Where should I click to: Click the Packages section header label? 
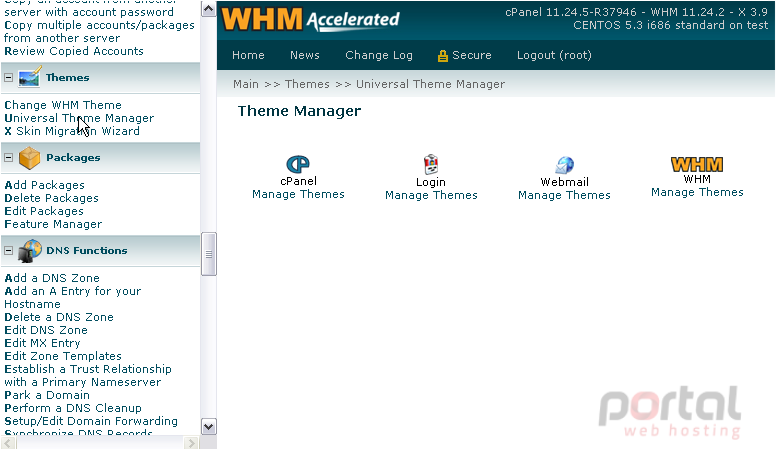pyautogui.click(x=73, y=157)
